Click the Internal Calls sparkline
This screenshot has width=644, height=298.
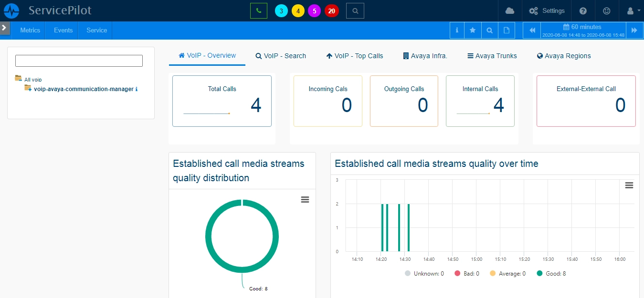[x=473, y=113]
